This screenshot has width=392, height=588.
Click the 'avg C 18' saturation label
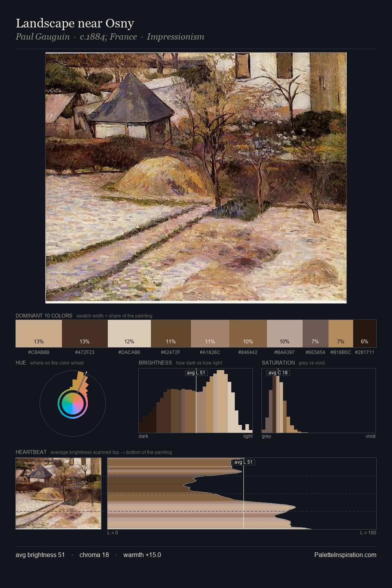(x=278, y=373)
